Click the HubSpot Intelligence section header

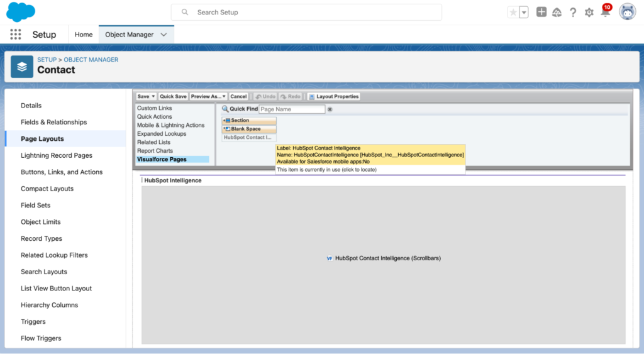(x=173, y=180)
